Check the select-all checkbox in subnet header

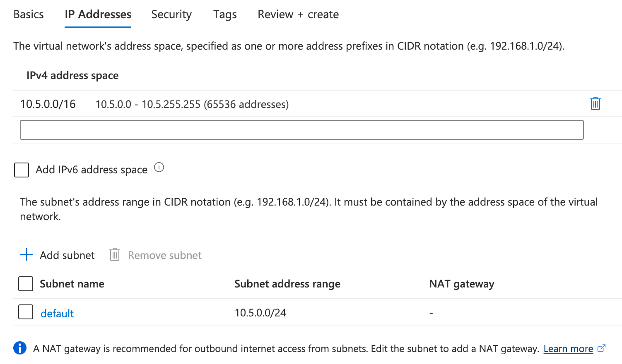tap(25, 284)
